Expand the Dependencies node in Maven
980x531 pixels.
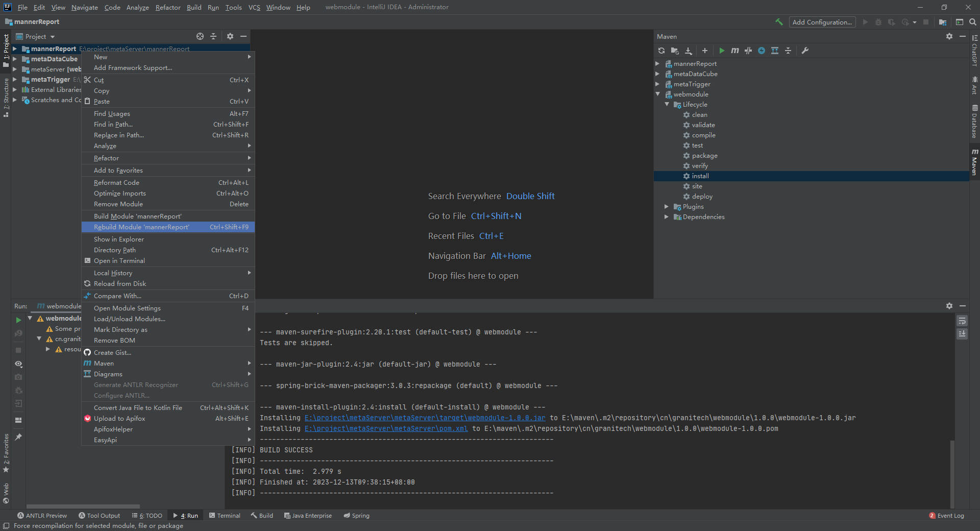[x=667, y=217]
